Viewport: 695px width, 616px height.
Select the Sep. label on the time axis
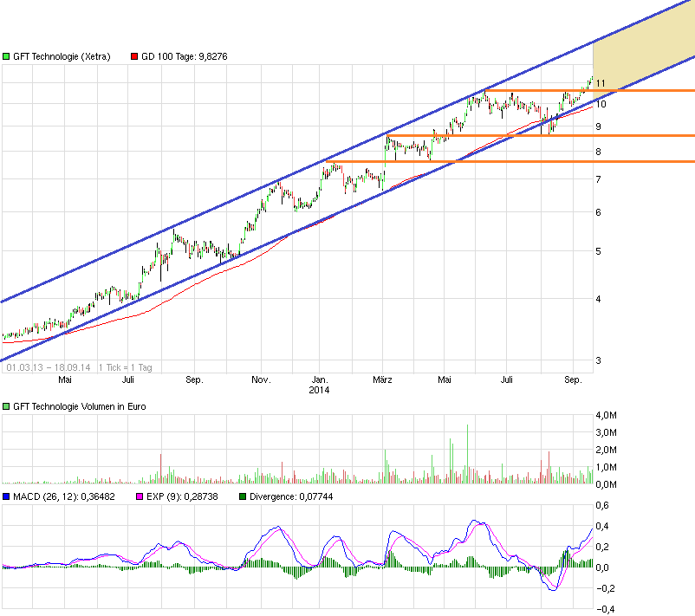click(572, 379)
